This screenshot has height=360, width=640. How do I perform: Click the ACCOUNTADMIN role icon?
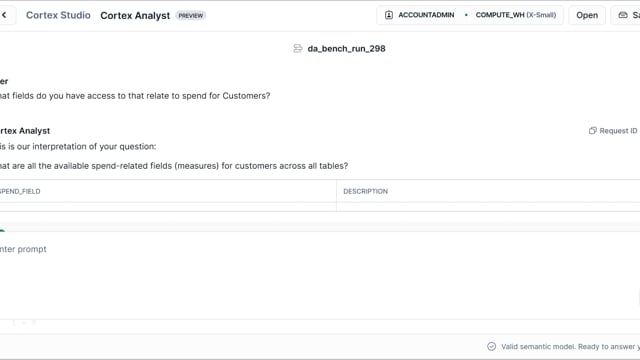click(389, 15)
